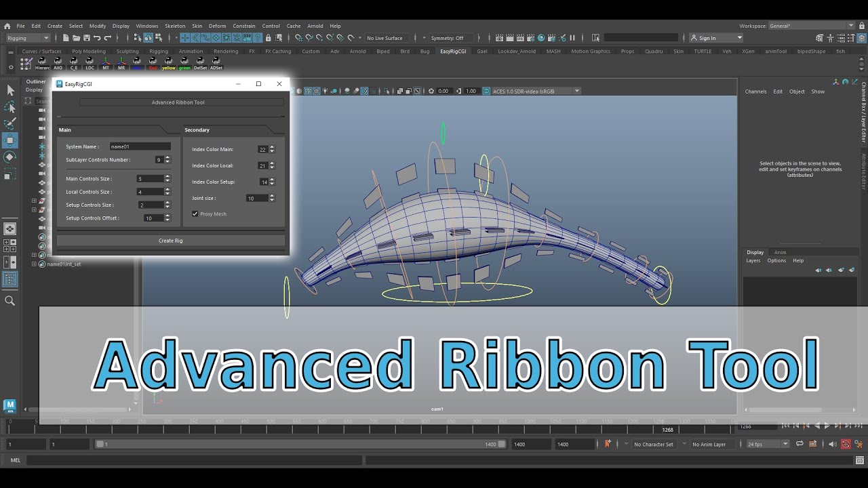Click the Save Scene floppy icon
Viewport: 868px width, 488px height.
coord(87,38)
